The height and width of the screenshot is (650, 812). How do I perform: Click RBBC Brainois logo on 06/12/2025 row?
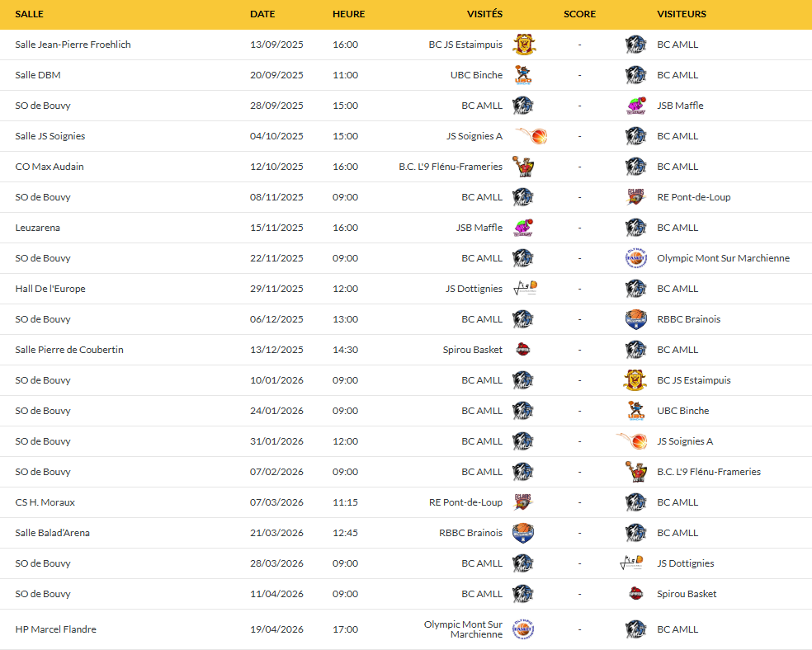tap(636, 319)
